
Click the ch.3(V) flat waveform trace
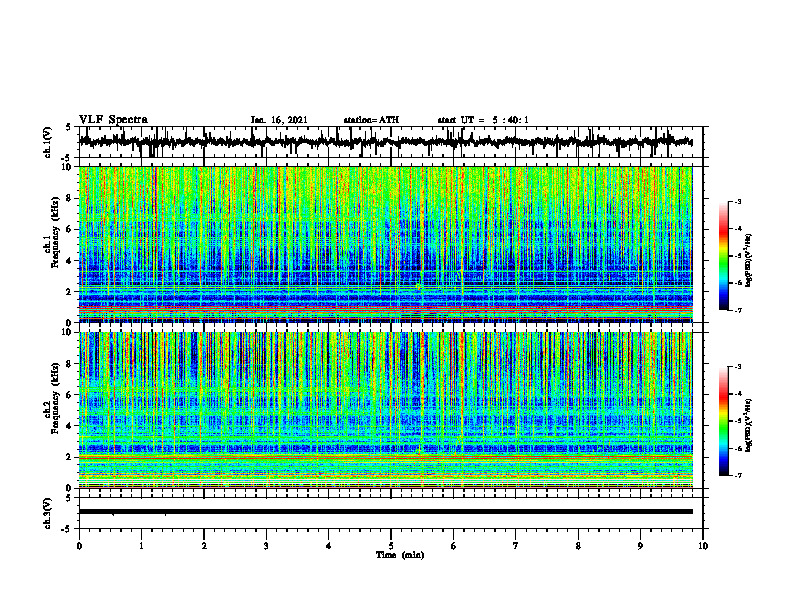click(x=385, y=512)
